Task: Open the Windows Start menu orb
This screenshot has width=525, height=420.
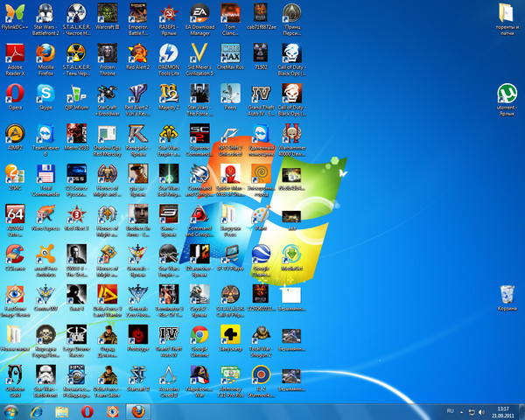Action: point(10,411)
